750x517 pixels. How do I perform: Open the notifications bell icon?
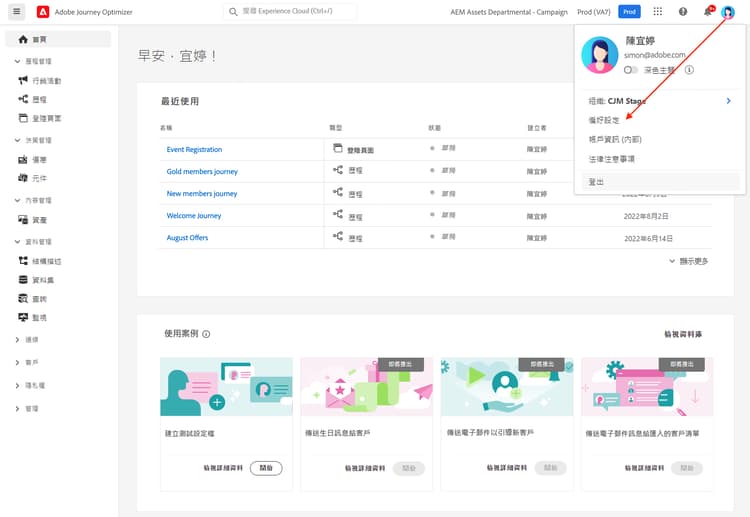708,11
